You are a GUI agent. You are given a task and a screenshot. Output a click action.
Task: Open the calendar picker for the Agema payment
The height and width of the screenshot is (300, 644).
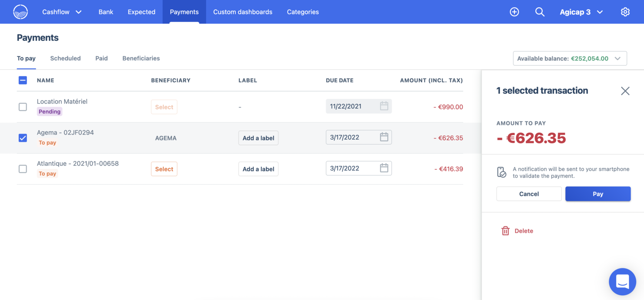383,137
